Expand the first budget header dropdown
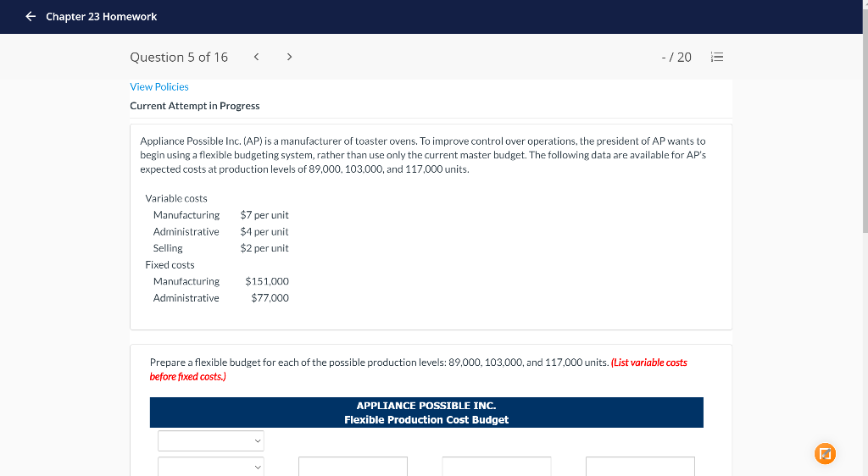Viewport: 868px width, 476px height. point(211,440)
